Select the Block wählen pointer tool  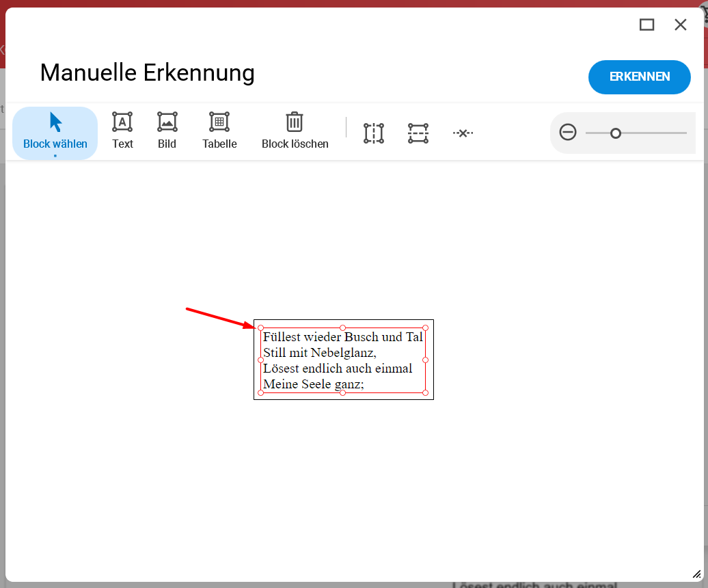55,133
